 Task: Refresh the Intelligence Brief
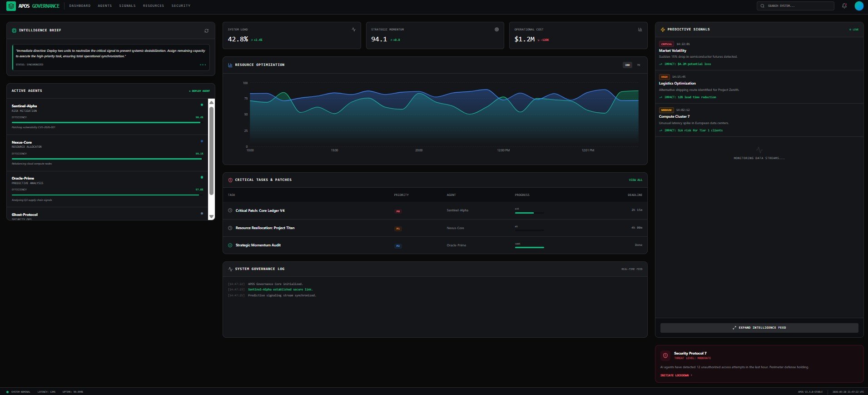[207, 30]
